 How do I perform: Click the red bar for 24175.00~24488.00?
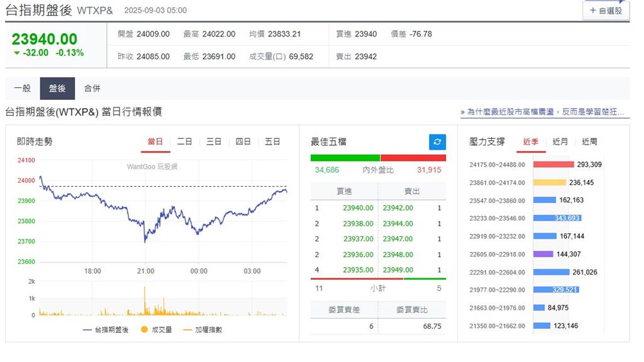[553, 165]
